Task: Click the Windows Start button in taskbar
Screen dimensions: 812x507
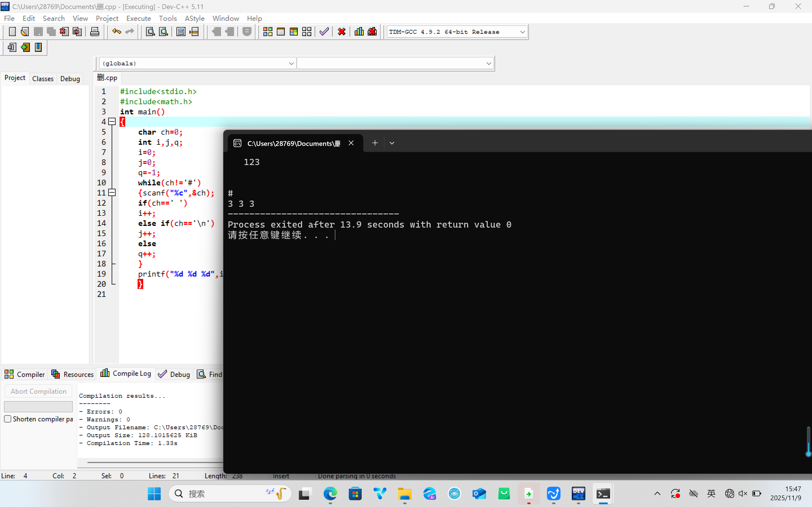Action: pyautogui.click(x=154, y=493)
